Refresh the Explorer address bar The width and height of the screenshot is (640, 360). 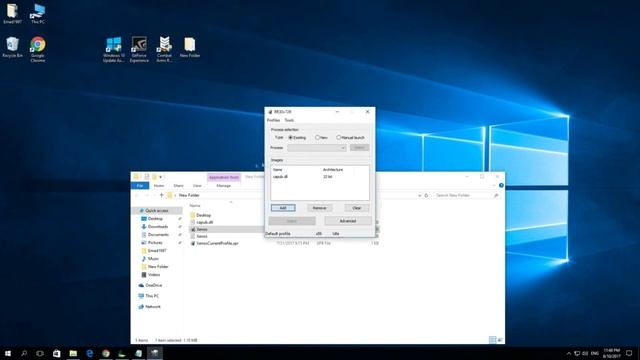pos(427,196)
